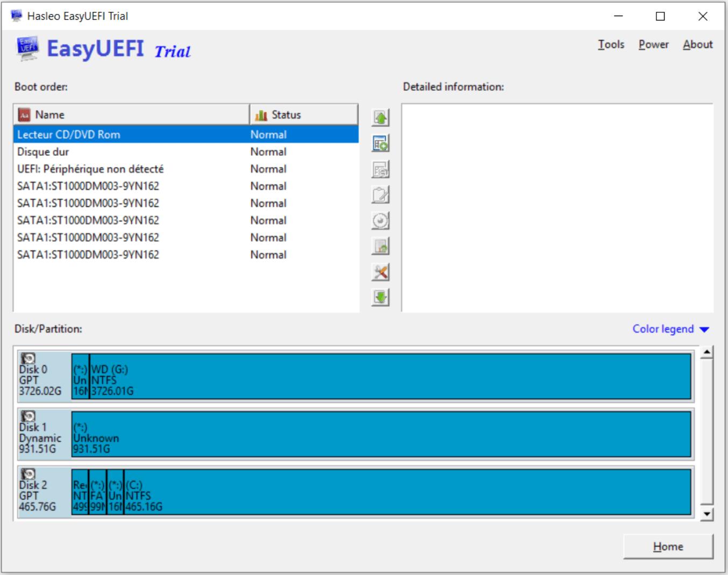Open the Tools menu
This screenshot has height=575, width=728.
coord(611,45)
